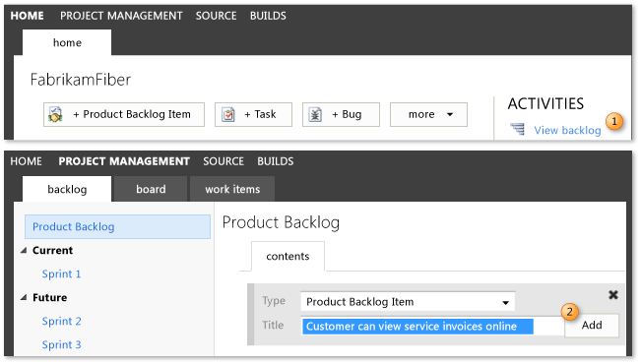The image size is (640, 364).
Task: Click the ACTIVITIES heading
Action: 545,104
